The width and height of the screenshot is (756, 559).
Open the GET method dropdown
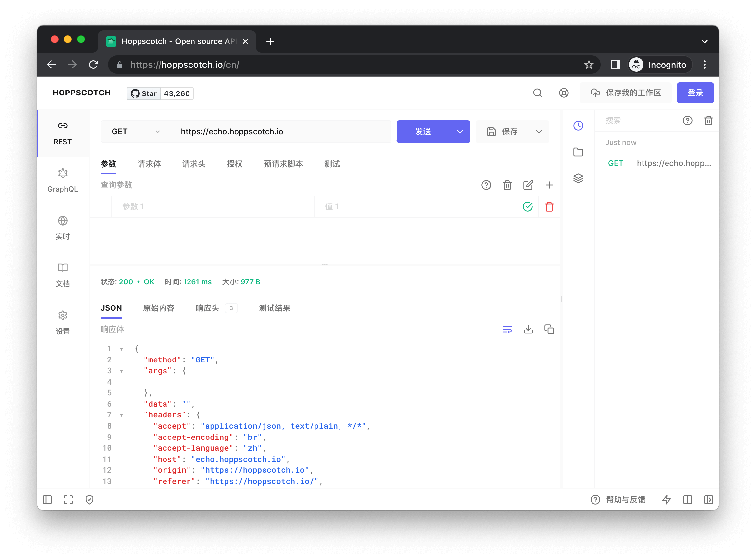tap(135, 132)
